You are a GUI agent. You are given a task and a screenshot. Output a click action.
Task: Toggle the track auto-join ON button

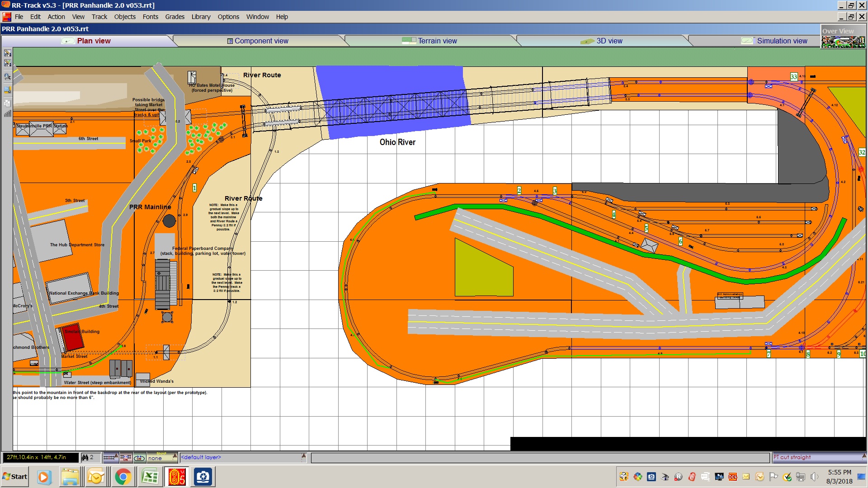[x=126, y=458]
